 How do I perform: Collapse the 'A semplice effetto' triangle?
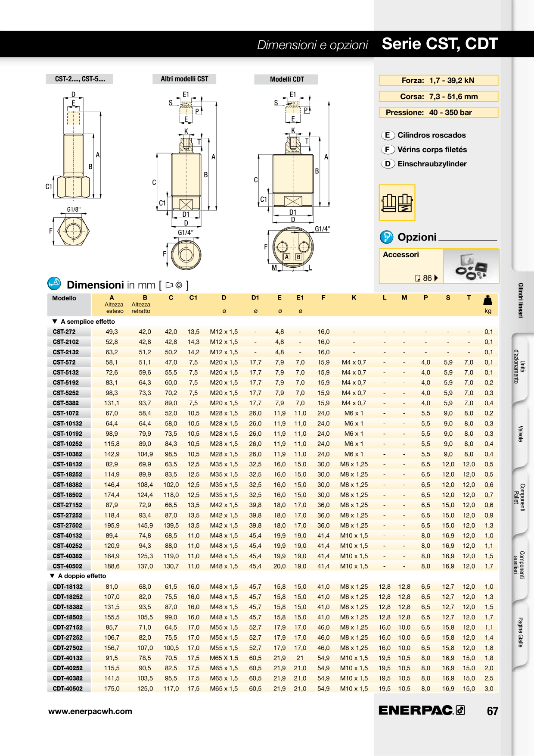tap(55, 322)
